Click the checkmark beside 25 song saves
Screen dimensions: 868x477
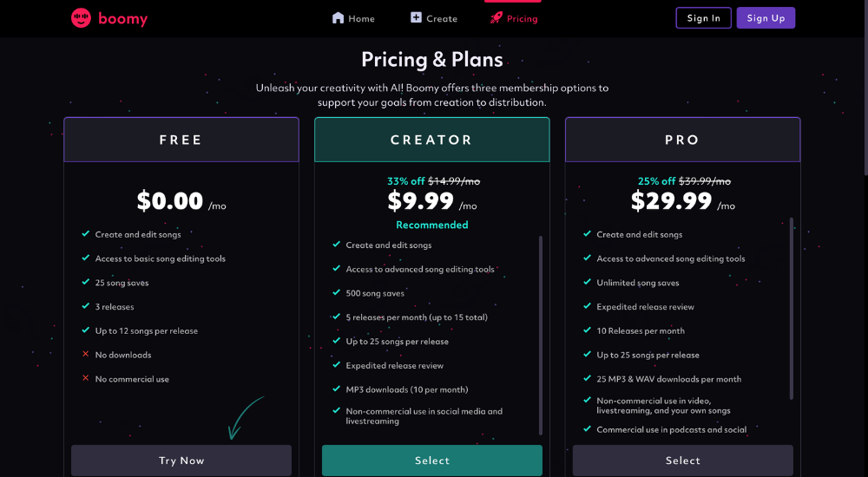pos(86,282)
